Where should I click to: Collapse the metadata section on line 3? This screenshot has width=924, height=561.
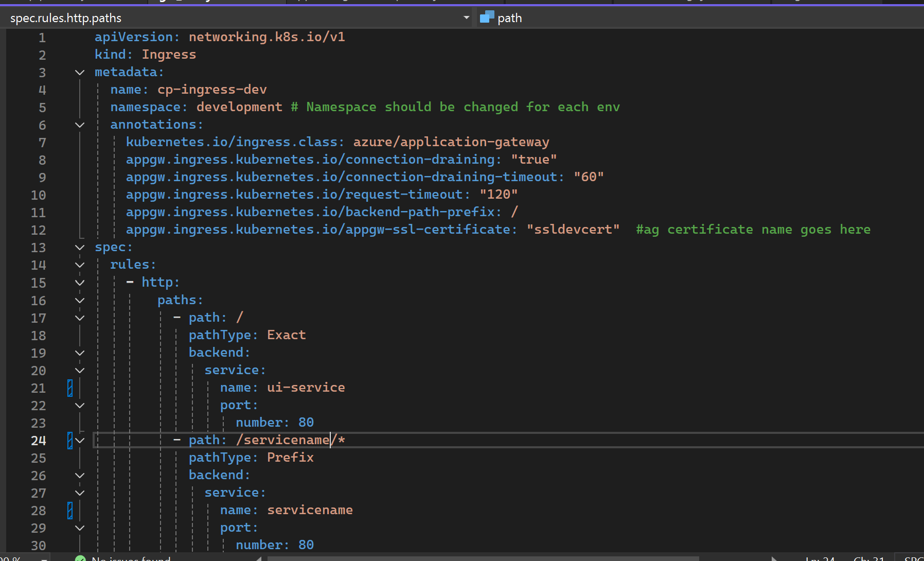[80, 73]
